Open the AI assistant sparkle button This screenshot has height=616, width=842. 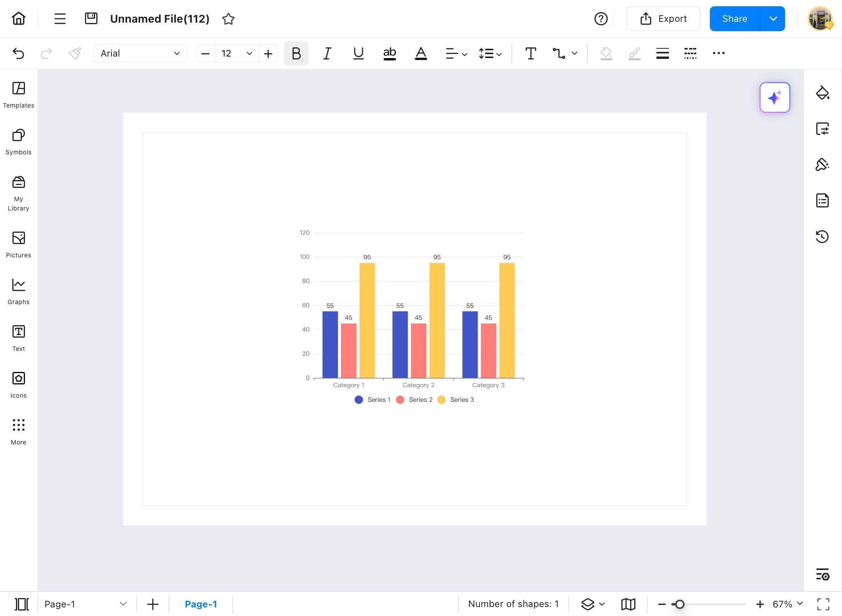[775, 97]
